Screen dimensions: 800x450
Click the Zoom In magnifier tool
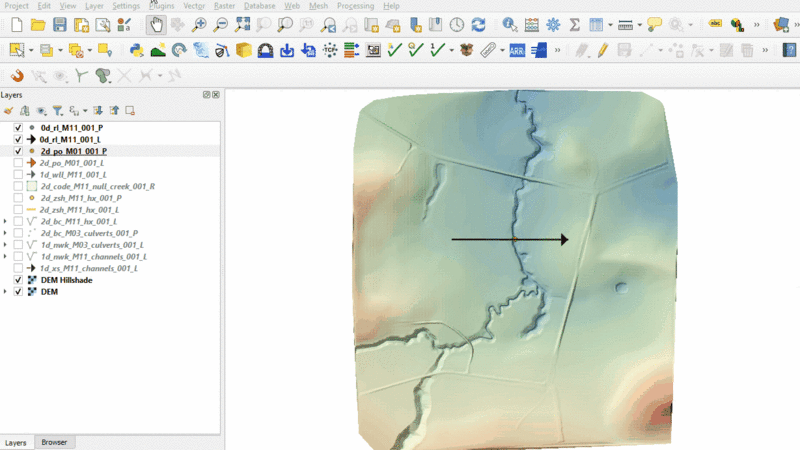pos(199,24)
